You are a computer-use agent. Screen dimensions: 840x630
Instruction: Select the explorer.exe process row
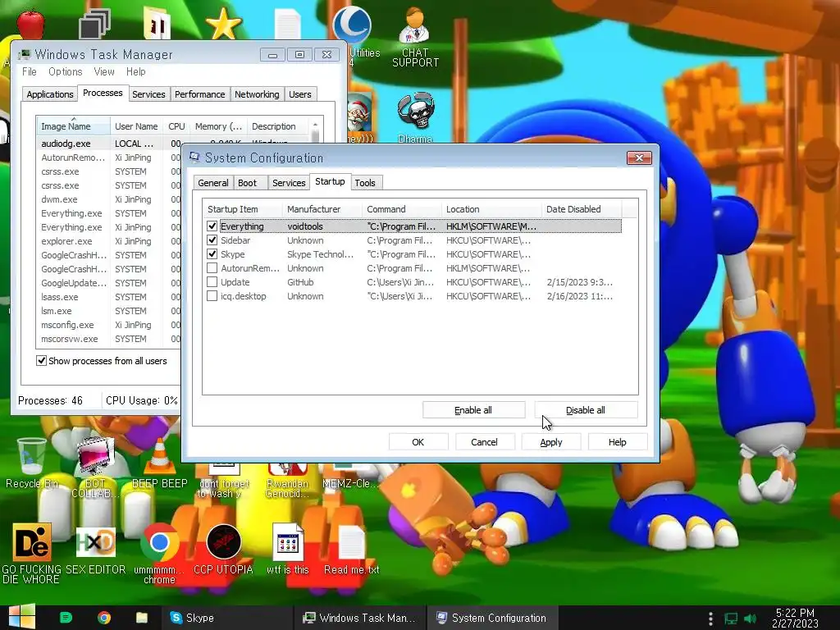(x=109, y=241)
